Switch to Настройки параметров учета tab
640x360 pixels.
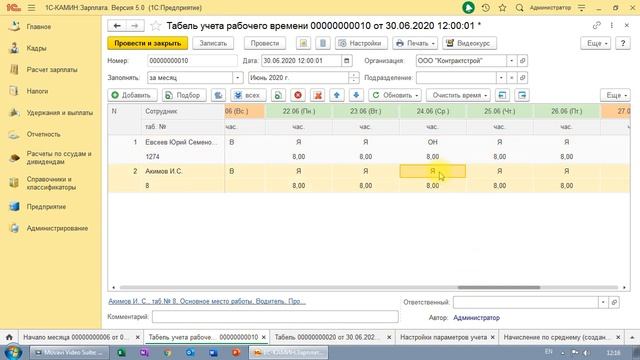pos(443,337)
